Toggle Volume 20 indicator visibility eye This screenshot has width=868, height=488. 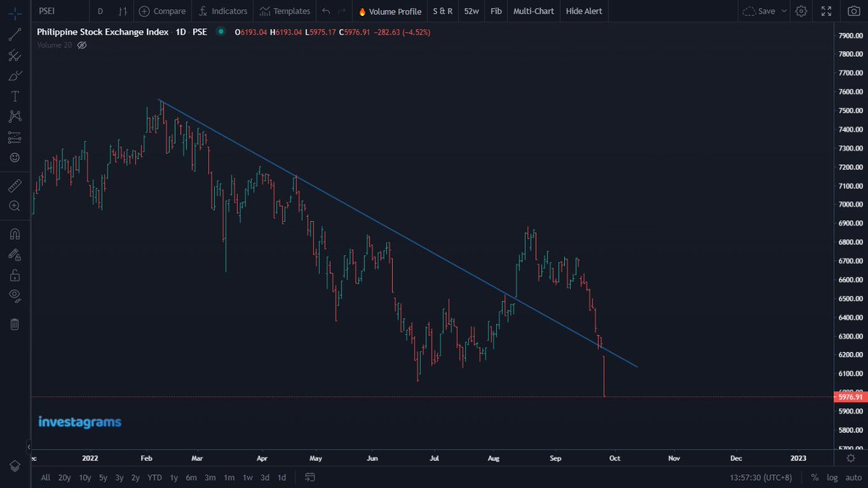click(82, 45)
